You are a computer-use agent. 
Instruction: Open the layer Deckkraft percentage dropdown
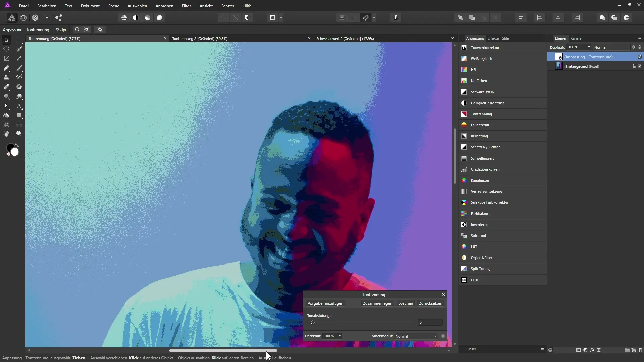pyautogui.click(x=589, y=47)
